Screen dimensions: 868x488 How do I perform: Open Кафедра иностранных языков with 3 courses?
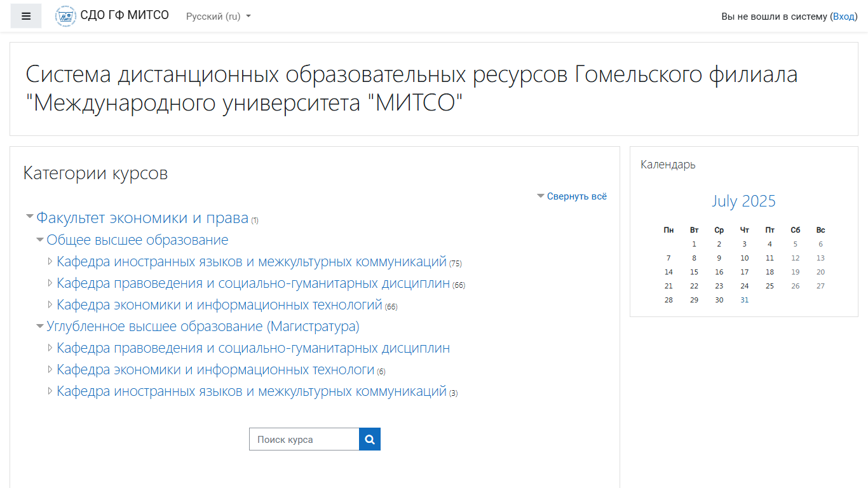click(x=252, y=391)
